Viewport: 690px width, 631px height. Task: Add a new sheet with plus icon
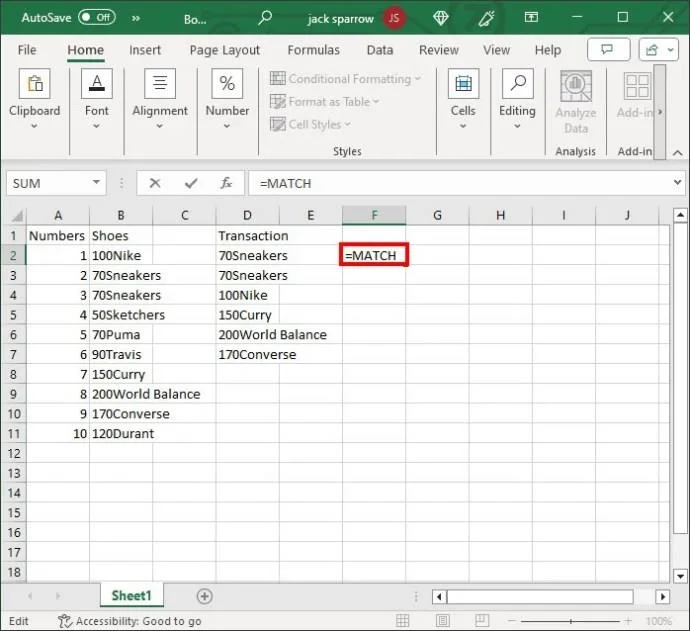(204, 596)
